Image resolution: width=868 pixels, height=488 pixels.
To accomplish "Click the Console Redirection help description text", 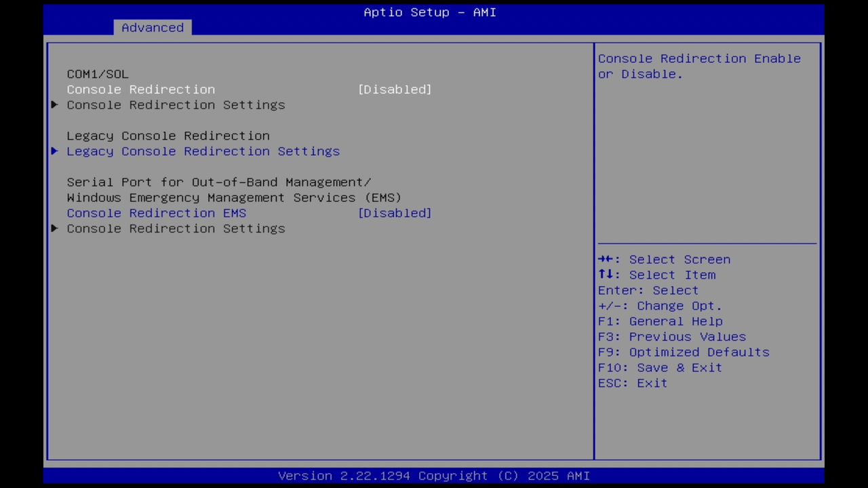I will click(x=699, y=66).
